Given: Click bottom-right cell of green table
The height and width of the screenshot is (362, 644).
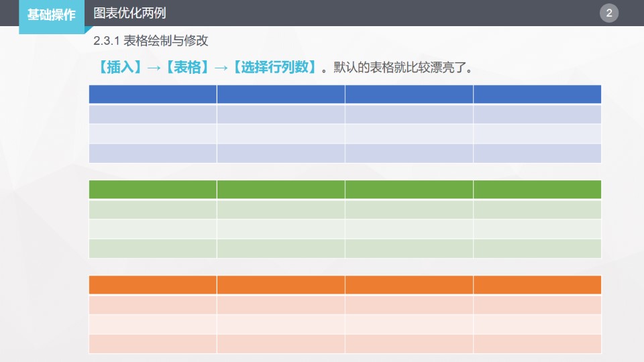Looking at the screenshot, I should pos(537,249).
